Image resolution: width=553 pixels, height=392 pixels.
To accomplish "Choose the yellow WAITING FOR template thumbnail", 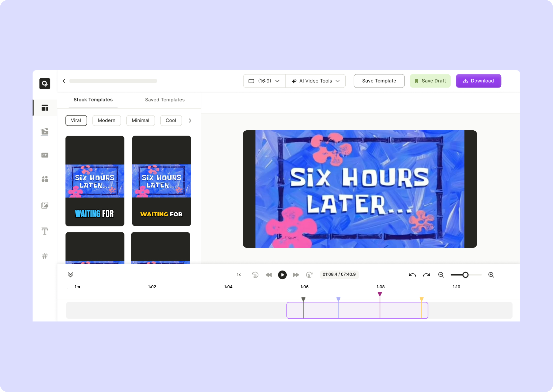I will pos(162,181).
